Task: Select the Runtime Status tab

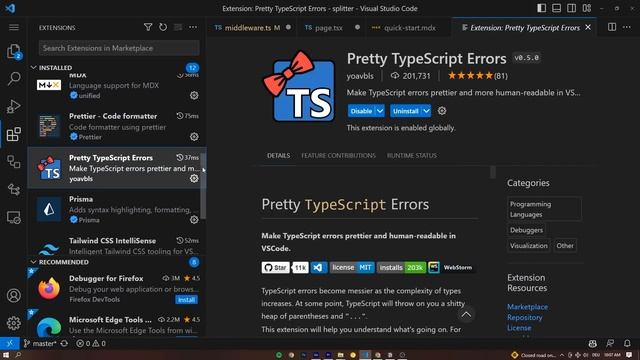Action: click(x=412, y=156)
